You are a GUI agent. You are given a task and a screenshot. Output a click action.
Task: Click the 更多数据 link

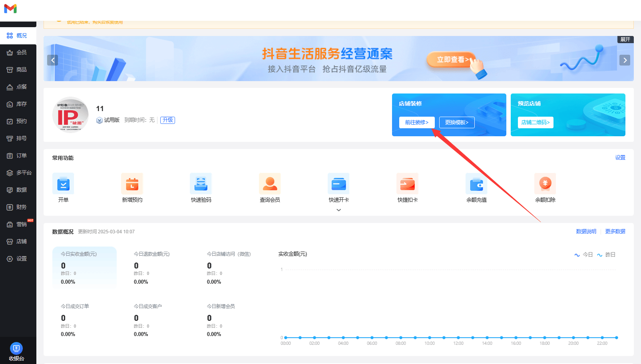(x=615, y=231)
